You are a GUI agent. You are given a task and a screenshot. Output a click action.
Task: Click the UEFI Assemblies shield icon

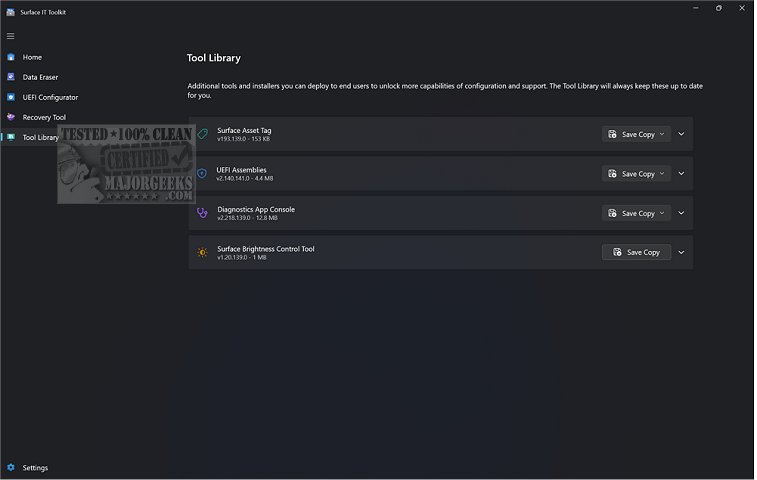(x=202, y=173)
